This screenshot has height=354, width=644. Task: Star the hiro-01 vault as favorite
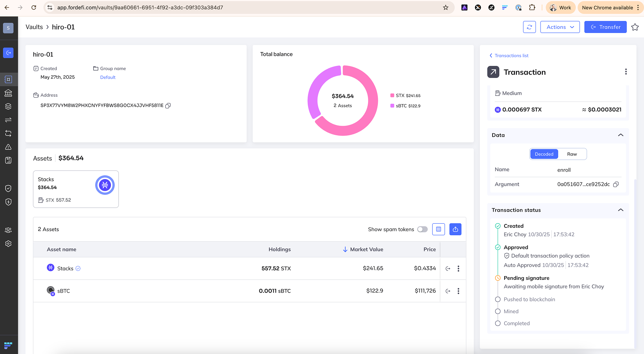coord(635,27)
